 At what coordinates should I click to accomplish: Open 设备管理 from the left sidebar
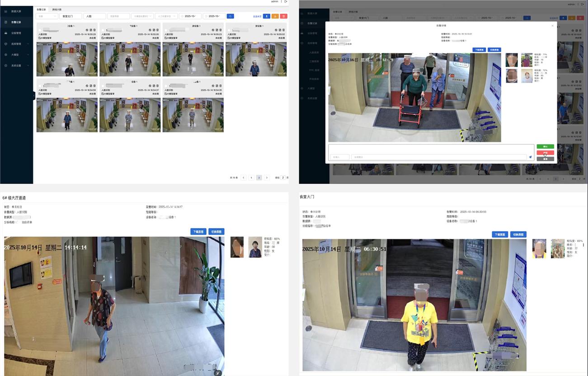16,33
